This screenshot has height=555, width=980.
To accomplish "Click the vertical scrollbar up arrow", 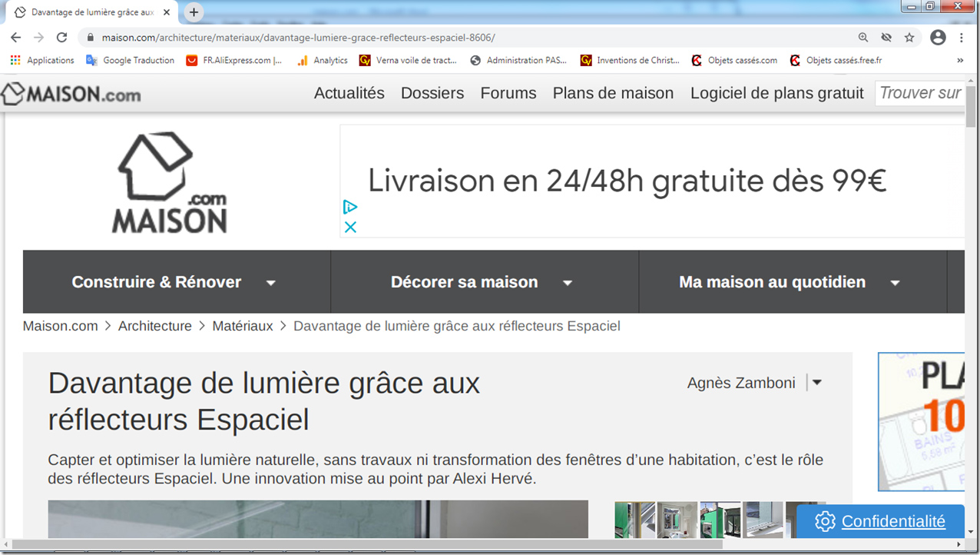I will (972, 80).
